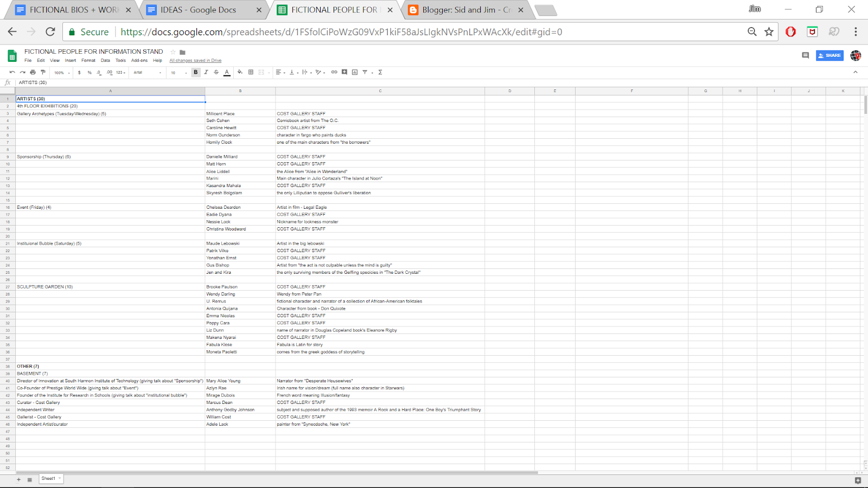
Task: Add a new sheet
Action: (x=18, y=479)
